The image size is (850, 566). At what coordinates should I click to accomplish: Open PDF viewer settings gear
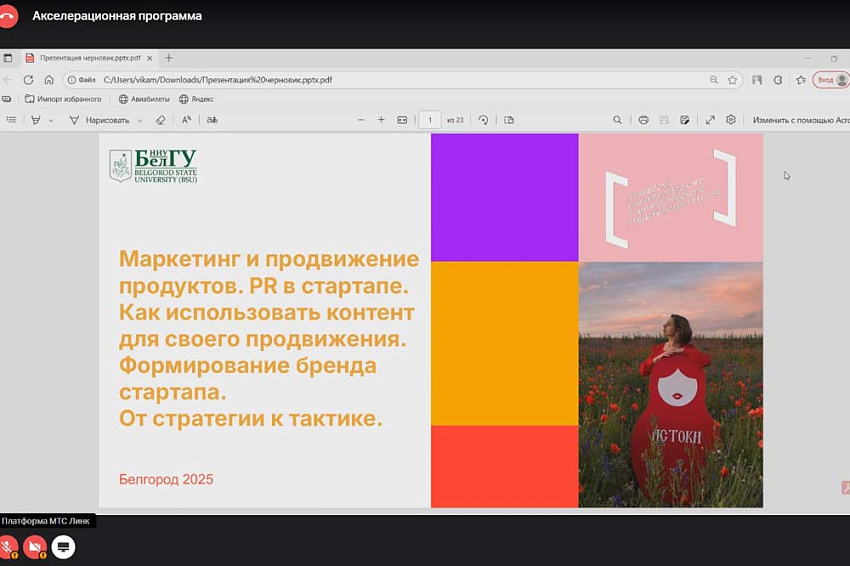click(731, 120)
